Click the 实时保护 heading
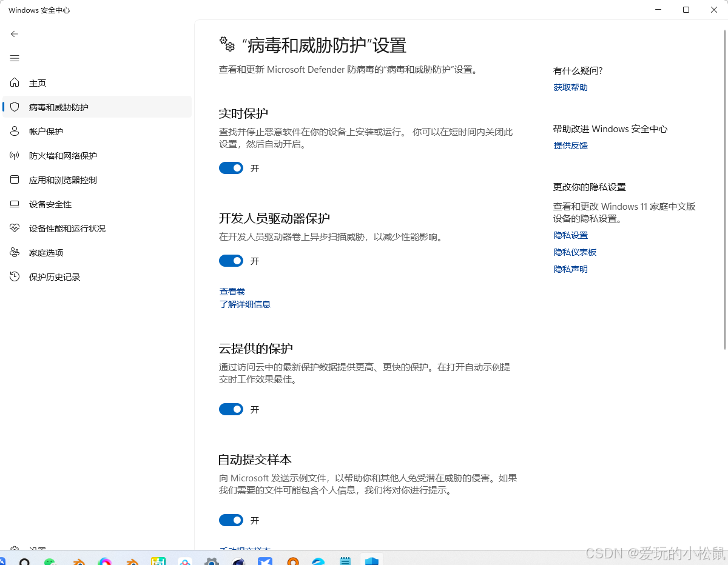The height and width of the screenshot is (565, 728). point(243,113)
